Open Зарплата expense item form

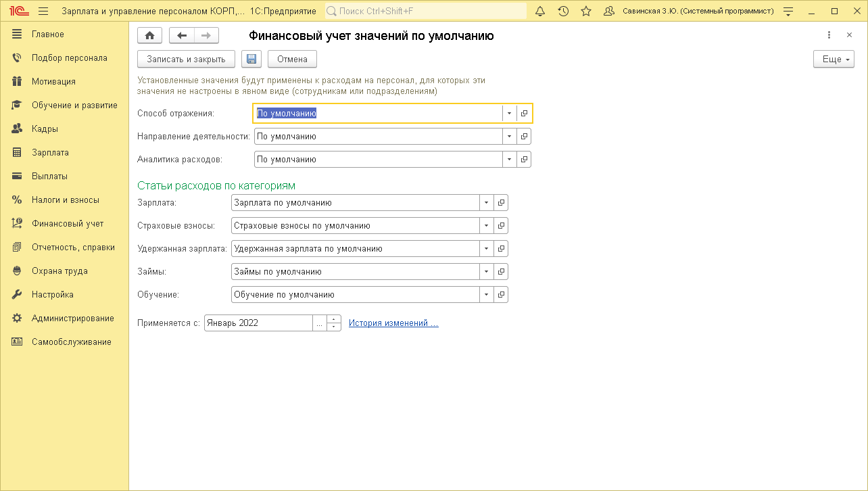point(501,203)
